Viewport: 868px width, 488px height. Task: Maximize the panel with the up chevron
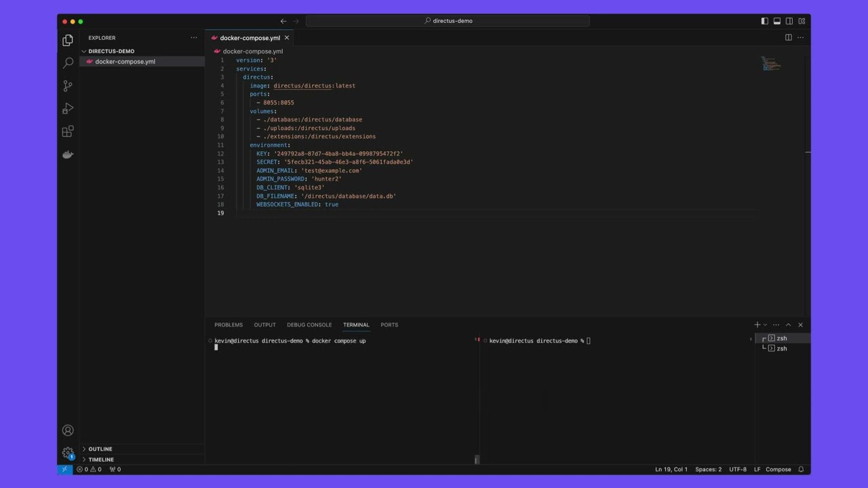pyautogui.click(x=788, y=325)
